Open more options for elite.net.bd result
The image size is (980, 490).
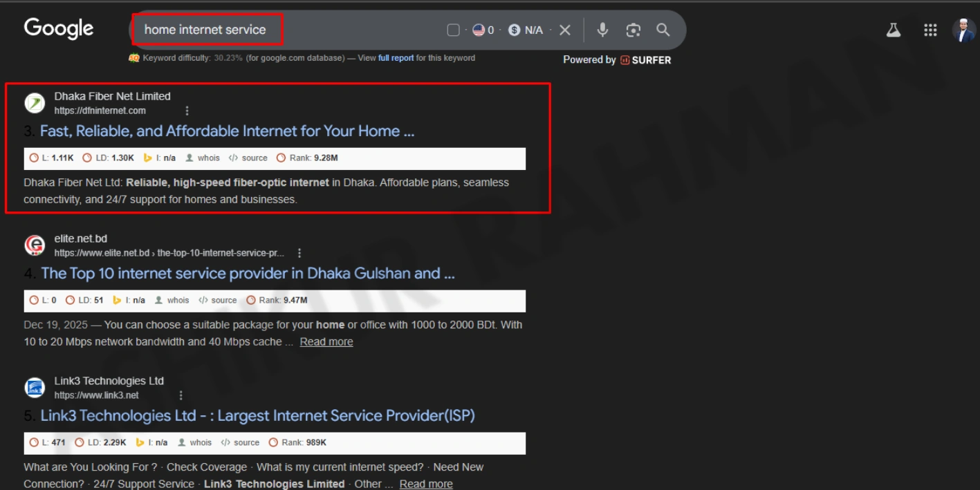[299, 253]
